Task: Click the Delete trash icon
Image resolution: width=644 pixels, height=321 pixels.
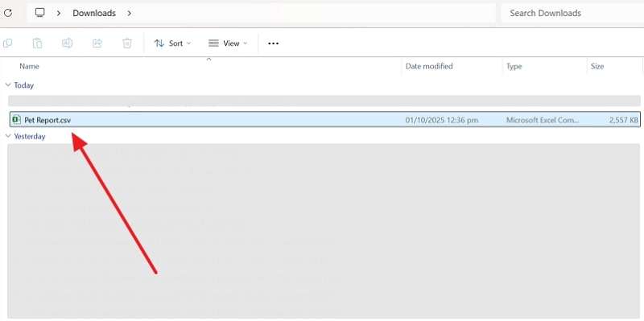Action: click(x=127, y=43)
